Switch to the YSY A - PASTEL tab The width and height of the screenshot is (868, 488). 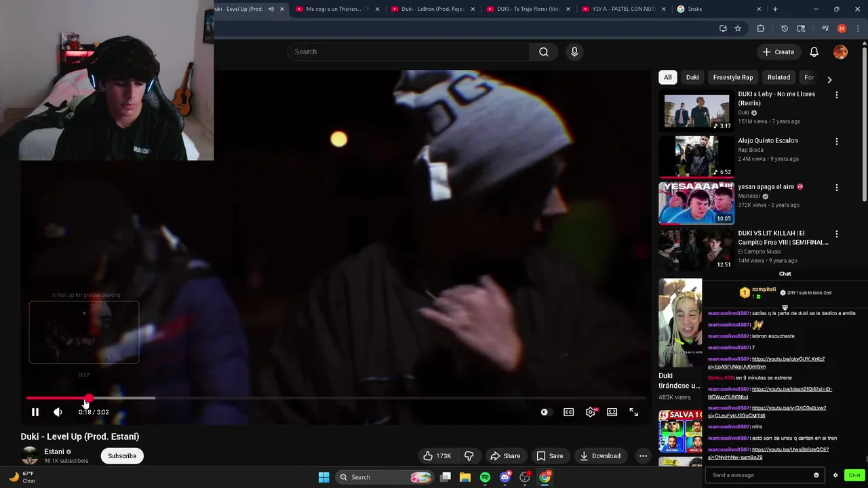623,9
